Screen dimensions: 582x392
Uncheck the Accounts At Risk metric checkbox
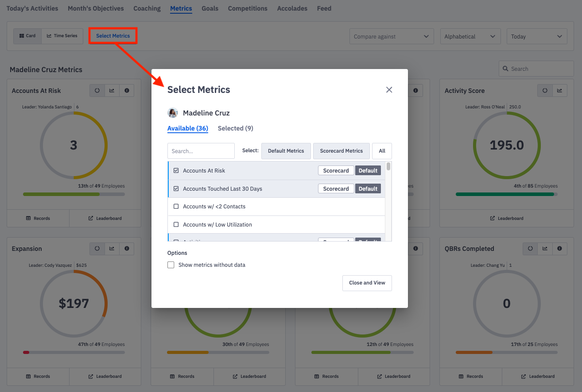click(176, 171)
